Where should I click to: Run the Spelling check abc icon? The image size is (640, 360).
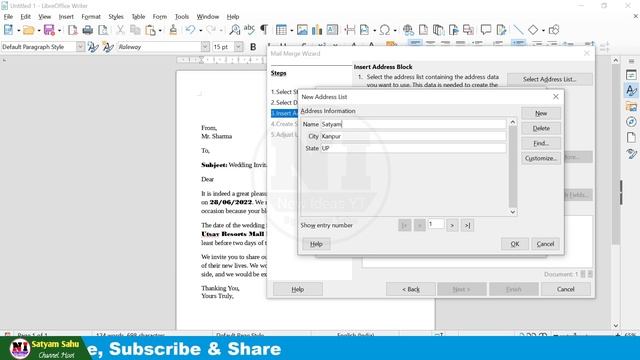249,29
